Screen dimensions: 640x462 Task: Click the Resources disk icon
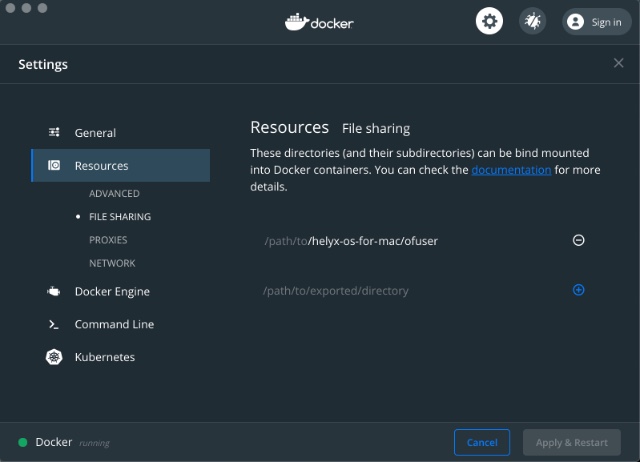pyautogui.click(x=54, y=165)
